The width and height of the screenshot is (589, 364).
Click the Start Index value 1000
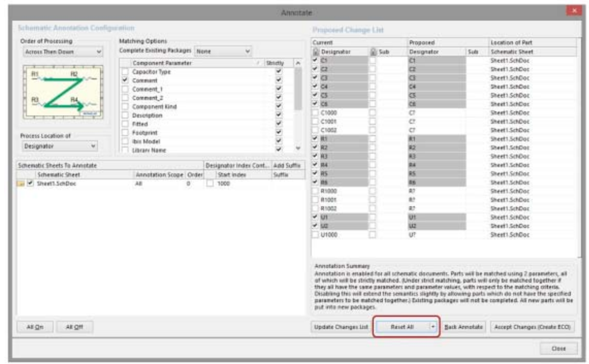[x=223, y=184]
